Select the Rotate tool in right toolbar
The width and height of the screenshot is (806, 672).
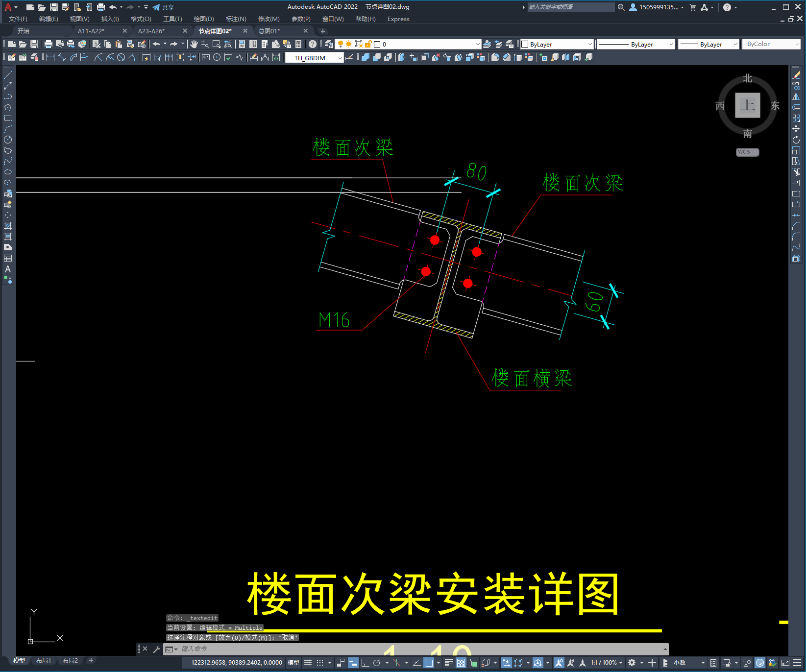(x=796, y=140)
